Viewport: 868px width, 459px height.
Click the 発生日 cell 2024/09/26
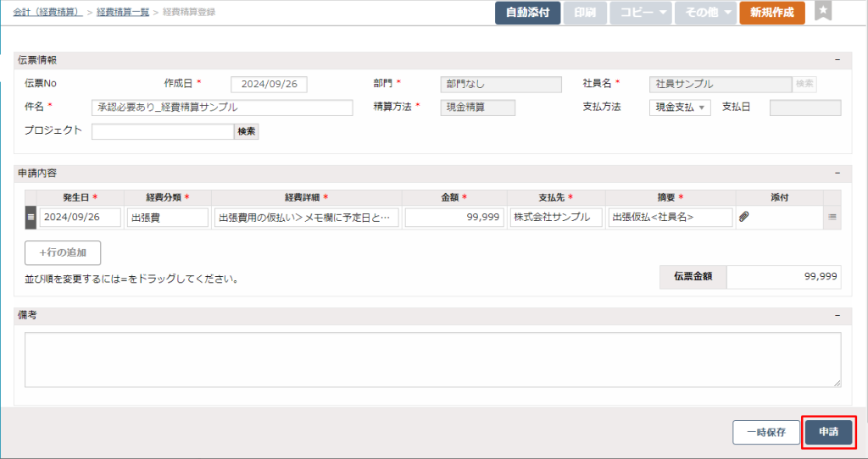tap(81, 218)
